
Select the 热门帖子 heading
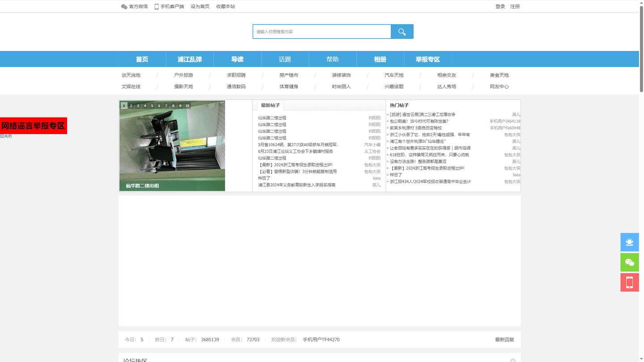pos(399,105)
